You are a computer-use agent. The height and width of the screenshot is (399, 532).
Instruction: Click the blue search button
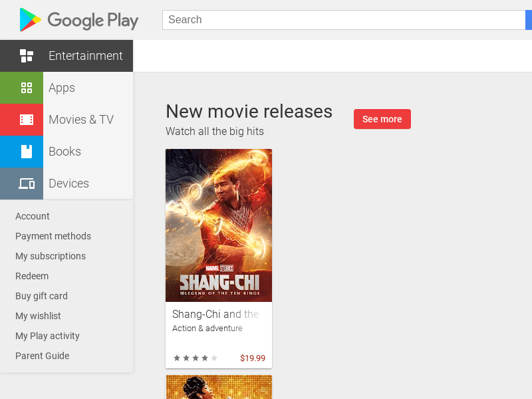(x=529, y=20)
